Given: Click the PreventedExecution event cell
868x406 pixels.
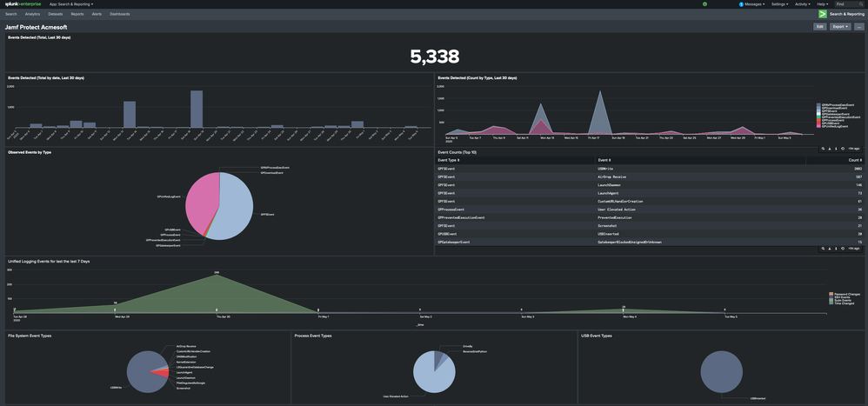Looking at the screenshot, I should pyautogui.click(x=616, y=218).
